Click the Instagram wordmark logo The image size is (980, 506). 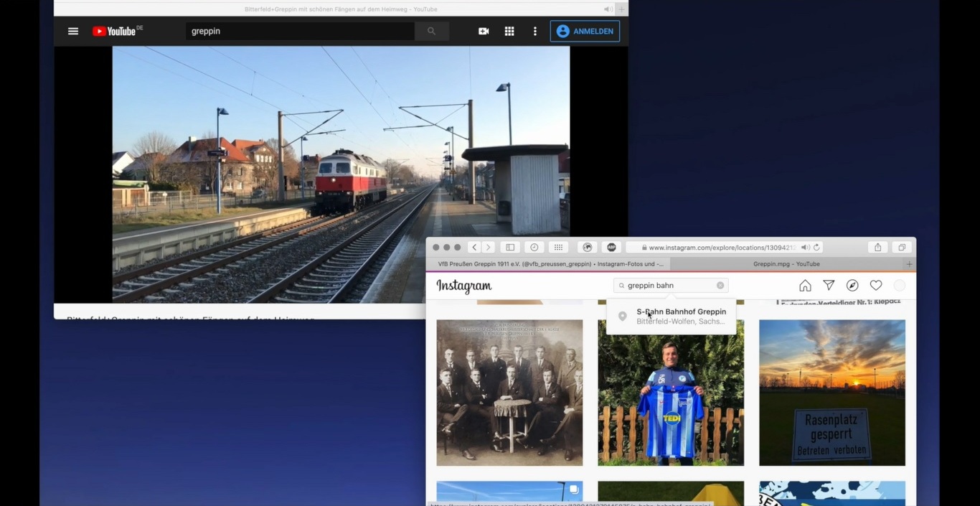pos(464,286)
